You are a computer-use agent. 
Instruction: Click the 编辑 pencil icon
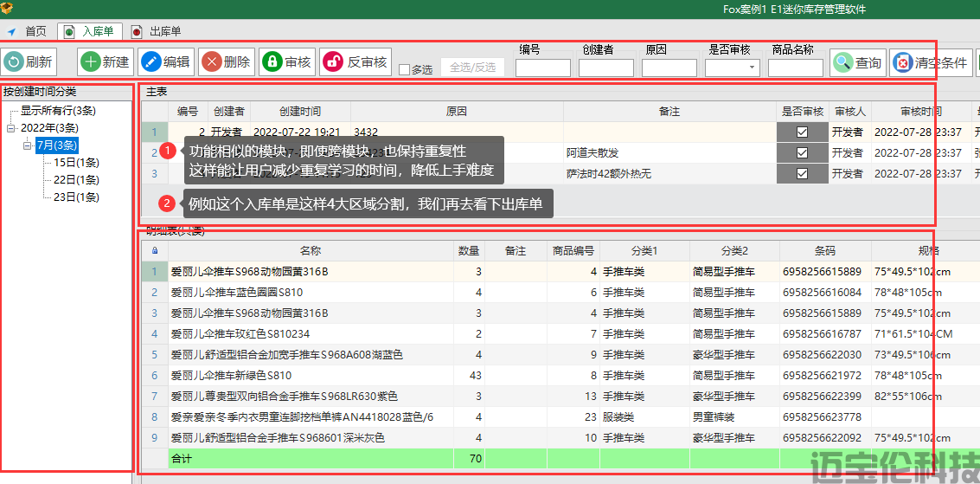pos(151,62)
